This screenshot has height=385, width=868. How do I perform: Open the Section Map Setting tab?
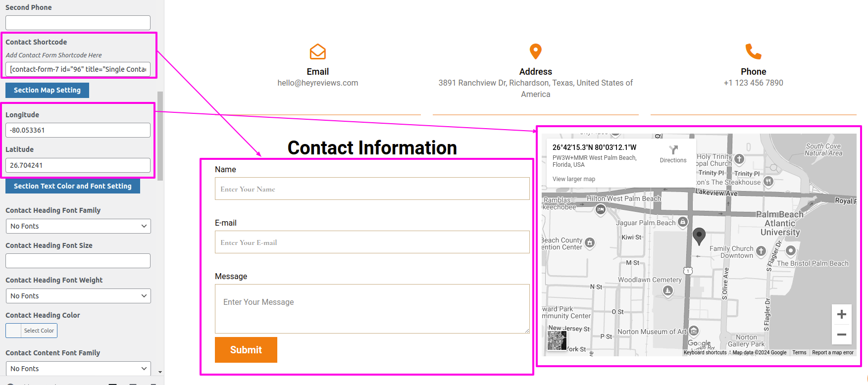47,90
